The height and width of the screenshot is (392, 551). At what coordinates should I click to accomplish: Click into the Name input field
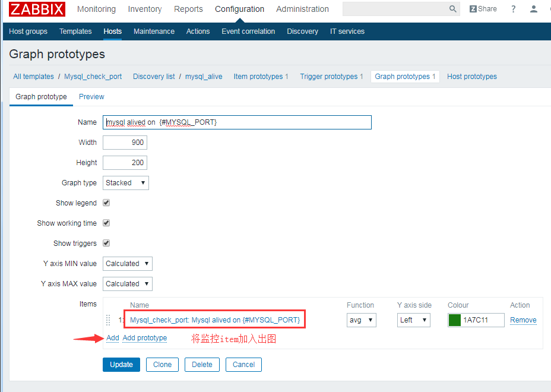click(x=237, y=122)
